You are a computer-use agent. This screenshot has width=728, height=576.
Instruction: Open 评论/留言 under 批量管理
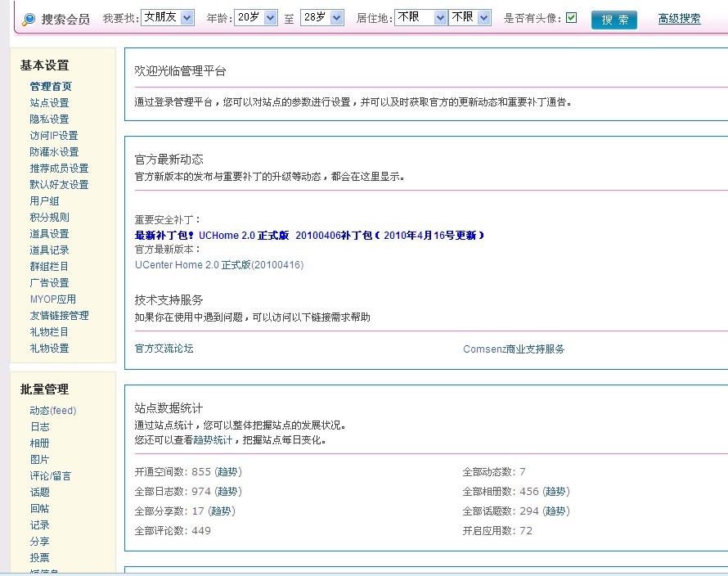51,475
